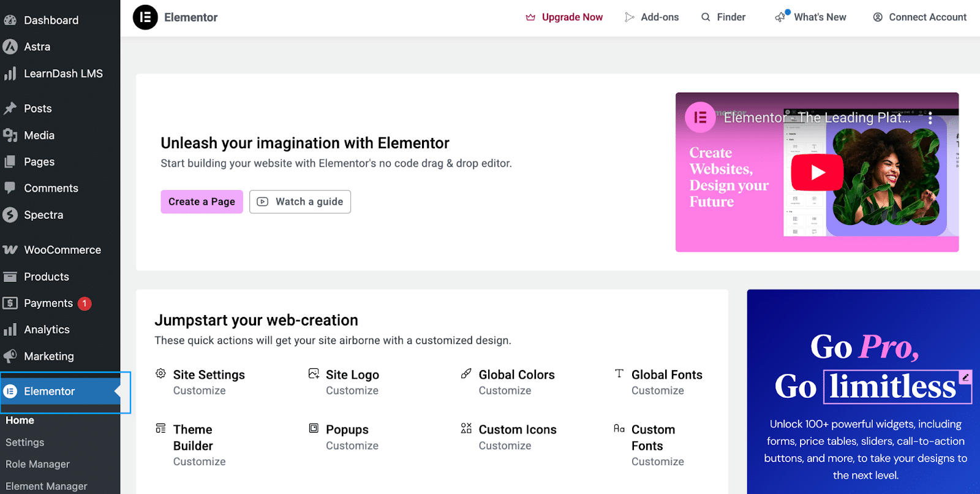Click the Upgrade Now crown icon
The height and width of the screenshot is (494, 980).
point(530,17)
